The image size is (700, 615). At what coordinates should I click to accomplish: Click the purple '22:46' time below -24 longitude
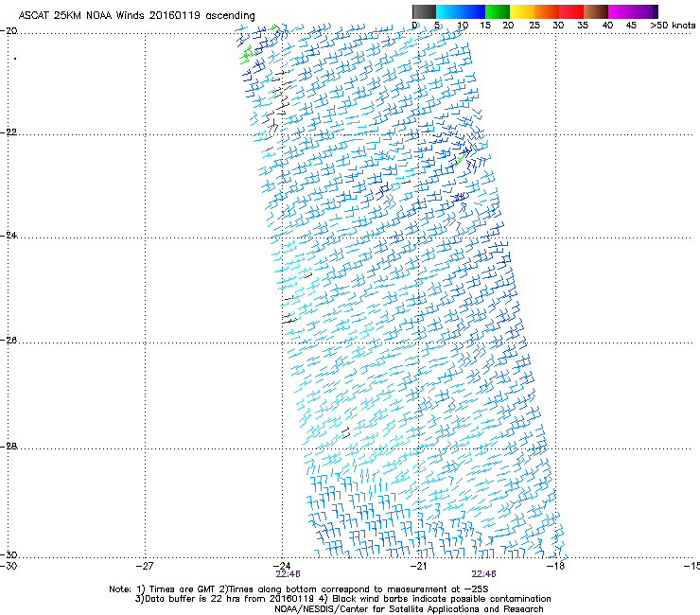coord(288,574)
